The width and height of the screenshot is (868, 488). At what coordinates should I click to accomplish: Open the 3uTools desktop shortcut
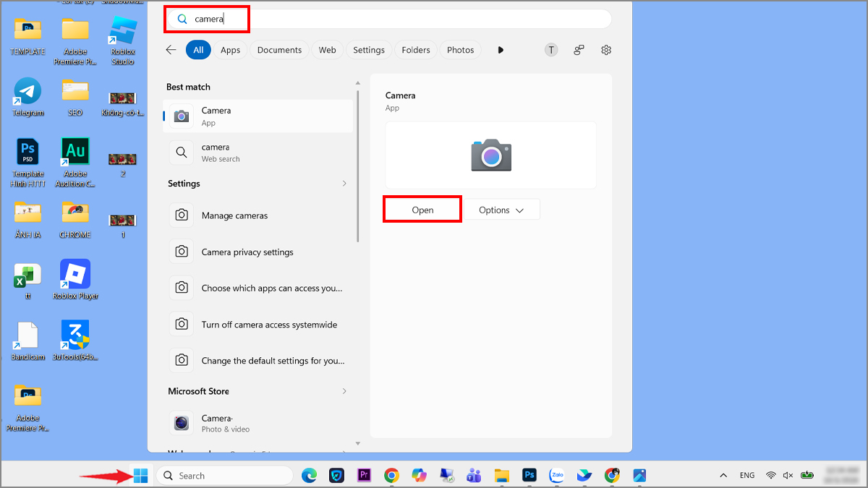[75, 340]
